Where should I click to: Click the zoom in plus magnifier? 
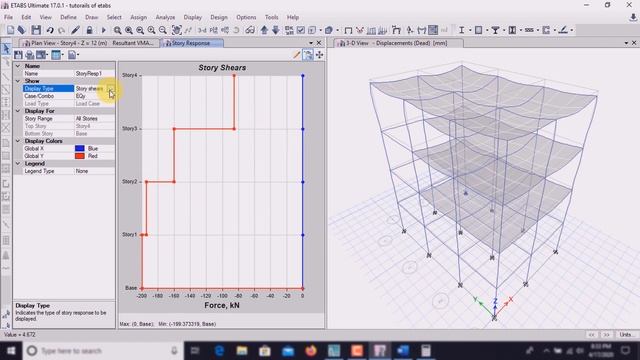(x=151, y=30)
